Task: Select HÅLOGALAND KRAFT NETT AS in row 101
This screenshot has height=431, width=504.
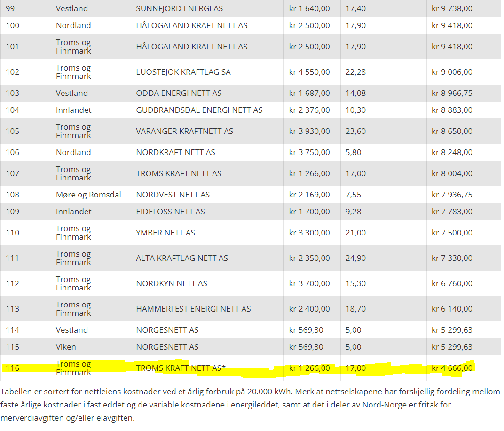Action: 191,47
